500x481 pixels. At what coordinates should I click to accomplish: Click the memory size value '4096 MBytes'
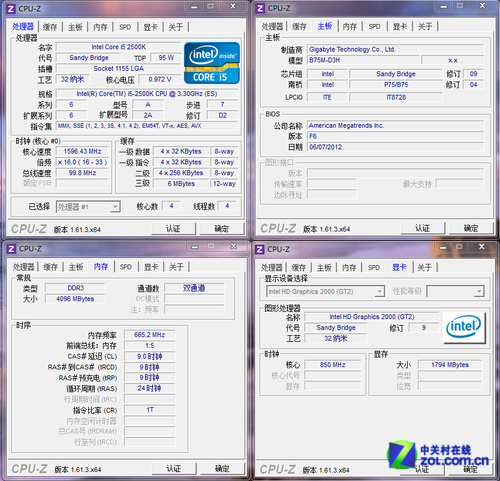click(75, 299)
